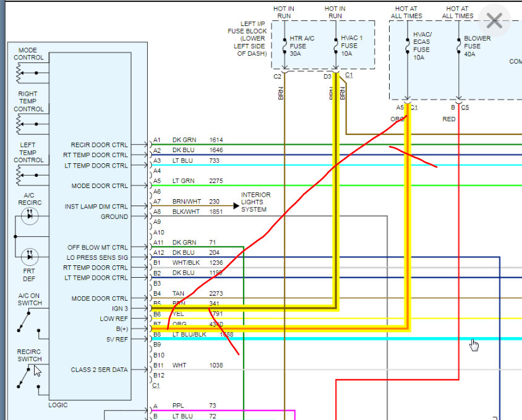Click the B(+) pin label
The image size is (522, 420).
click(x=122, y=328)
